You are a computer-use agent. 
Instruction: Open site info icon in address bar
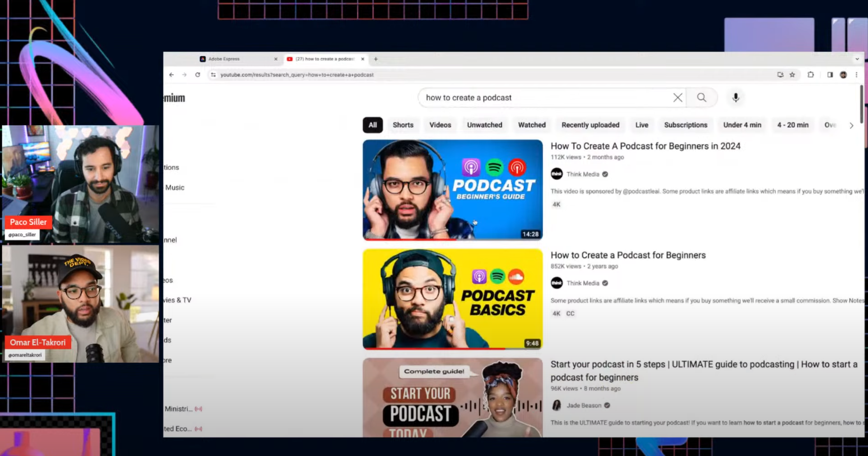213,75
